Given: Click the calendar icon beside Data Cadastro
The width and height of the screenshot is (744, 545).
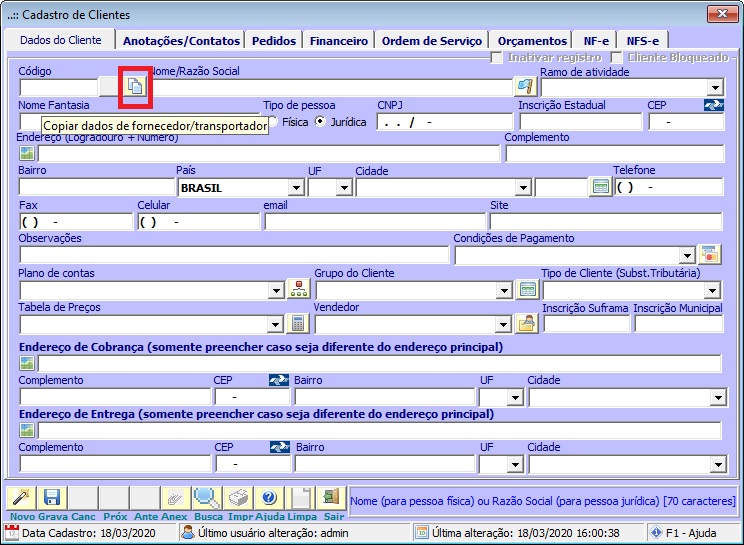Looking at the screenshot, I should point(11,533).
